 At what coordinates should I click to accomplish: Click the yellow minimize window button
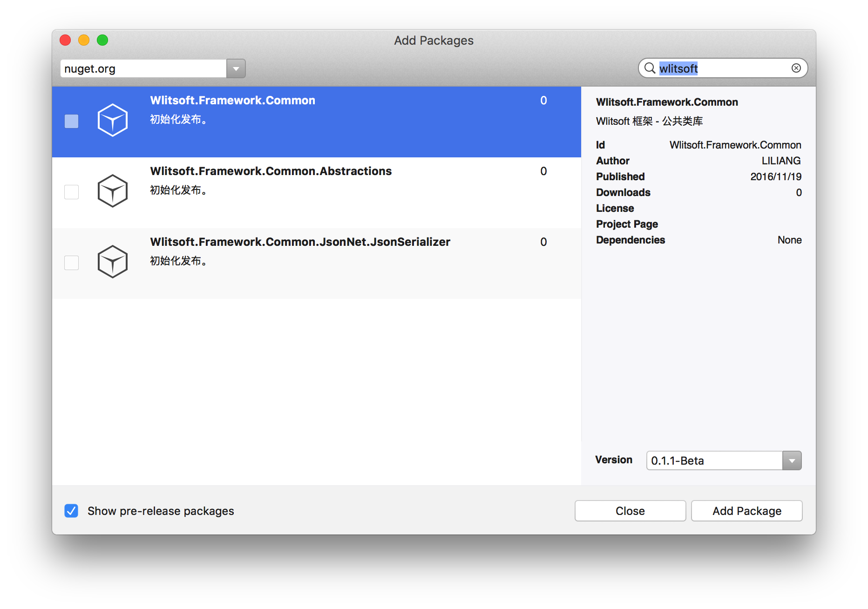[x=84, y=40]
